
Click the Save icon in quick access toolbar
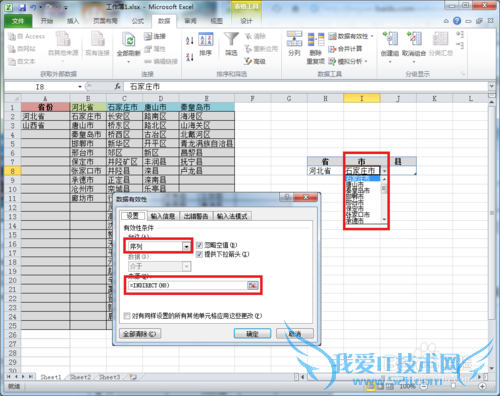tap(22, 7)
